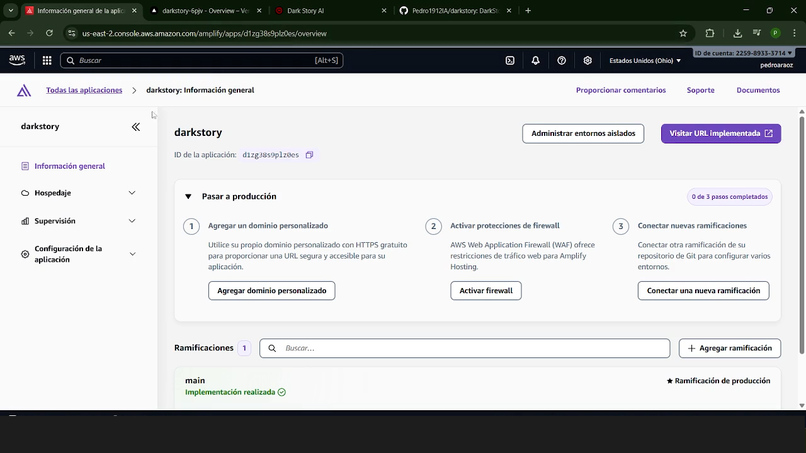
Task: Copy the application ID to clipboard
Action: (x=309, y=155)
